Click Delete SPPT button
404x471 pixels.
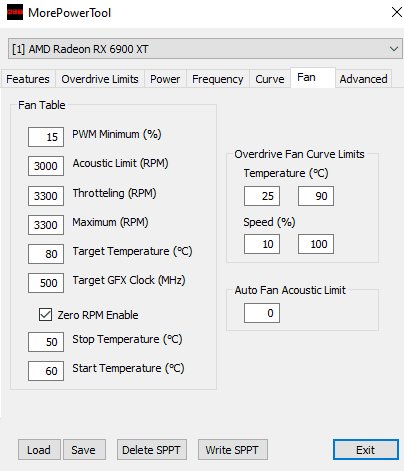click(x=152, y=450)
